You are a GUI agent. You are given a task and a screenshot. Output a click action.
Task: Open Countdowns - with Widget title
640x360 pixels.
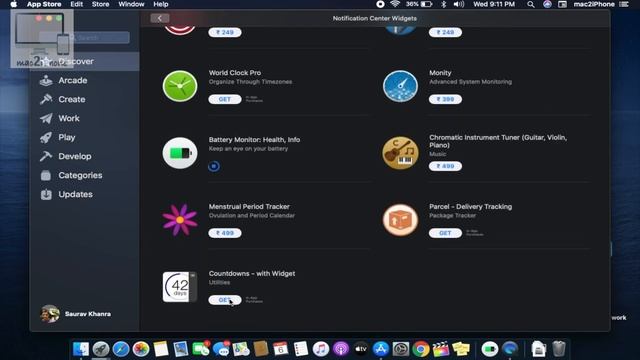[x=252, y=273]
